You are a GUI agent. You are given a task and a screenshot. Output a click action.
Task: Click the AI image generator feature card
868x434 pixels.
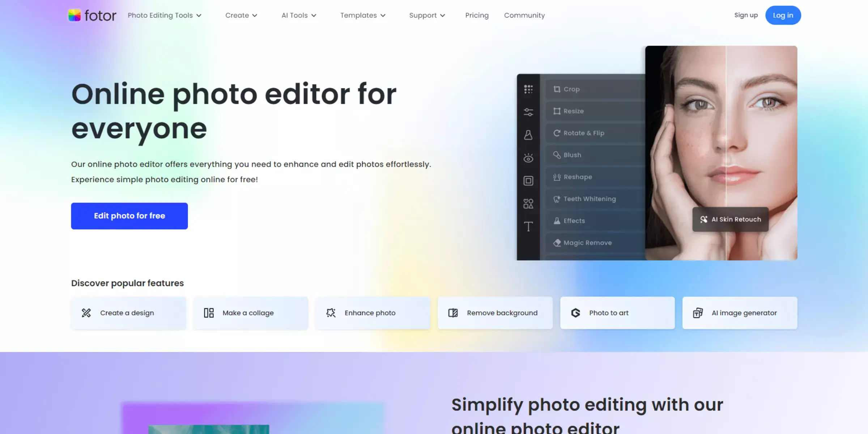pyautogui.click(x=740, y=313)
